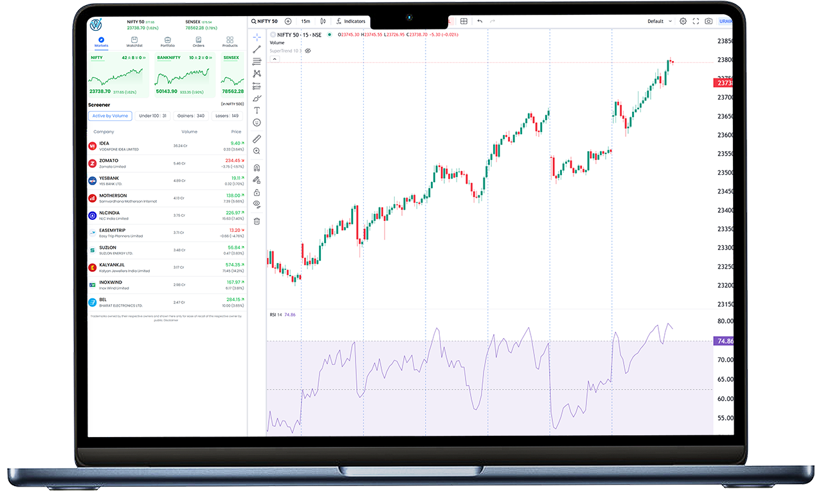Viewport: 823px width, 504px height.
Task: Select the Active by Volume filter
Action: [111, 116]
